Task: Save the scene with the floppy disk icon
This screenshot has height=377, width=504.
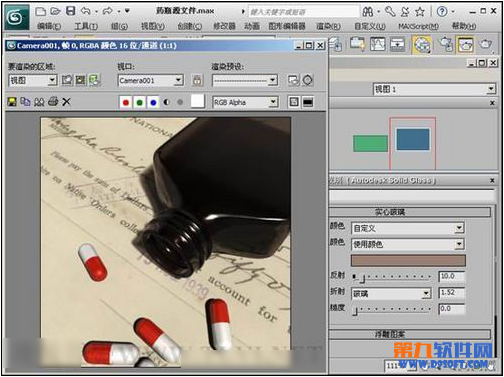Action: (71, 11)
